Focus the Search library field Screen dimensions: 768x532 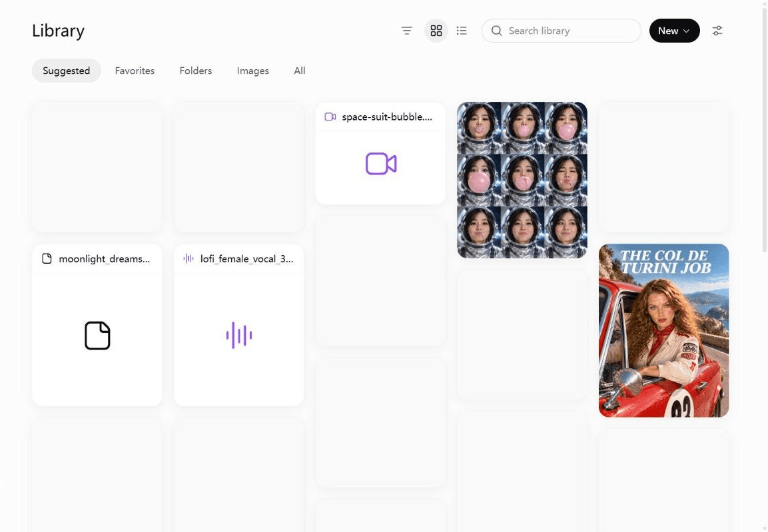562,31
